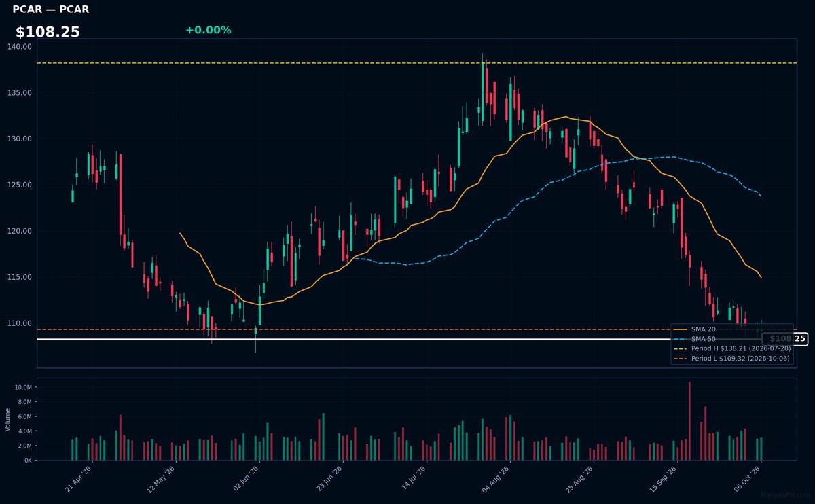Click the 120.00 price axis label
The width and height of the screenshot is (815, 504).
point(20,231)
